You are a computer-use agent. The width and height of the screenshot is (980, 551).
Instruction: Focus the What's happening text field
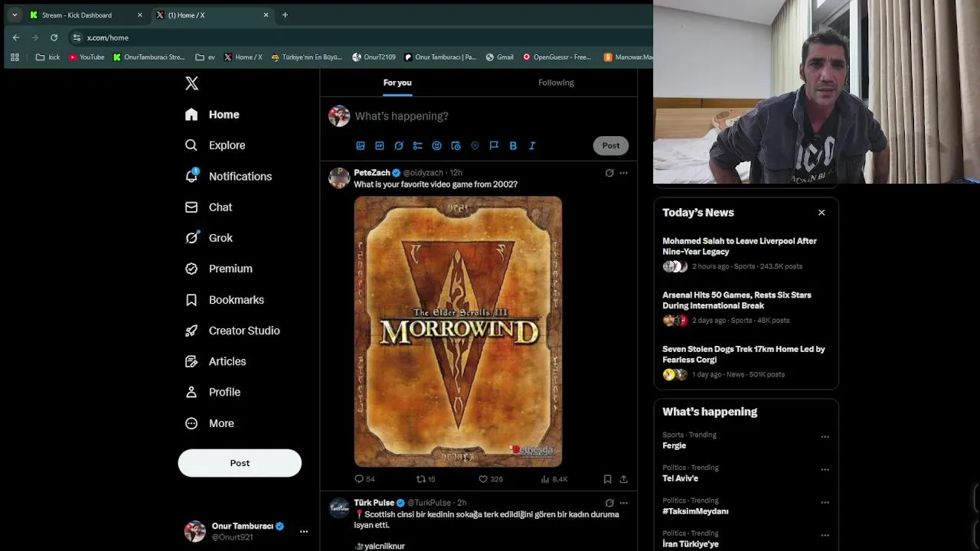[490, 116]
